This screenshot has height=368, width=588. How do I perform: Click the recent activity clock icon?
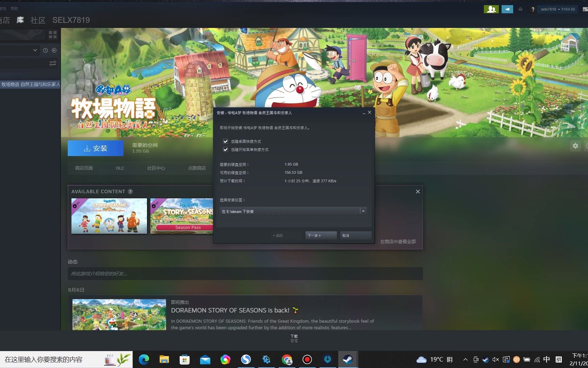pyautogui.click(x=45, y=50)
